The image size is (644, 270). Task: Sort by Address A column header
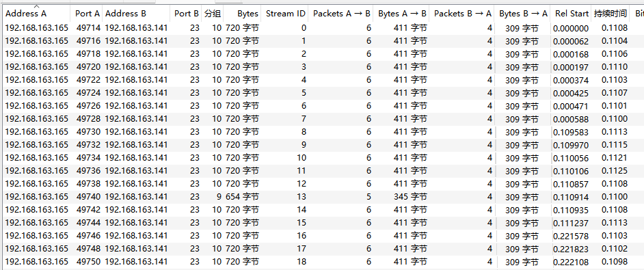36,13
